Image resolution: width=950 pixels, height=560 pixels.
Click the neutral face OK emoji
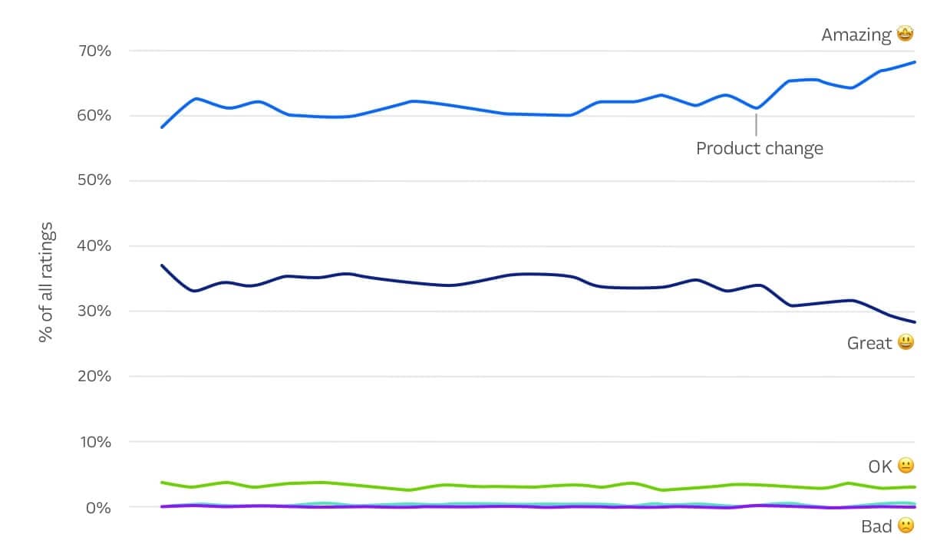(x=906, y=466)
